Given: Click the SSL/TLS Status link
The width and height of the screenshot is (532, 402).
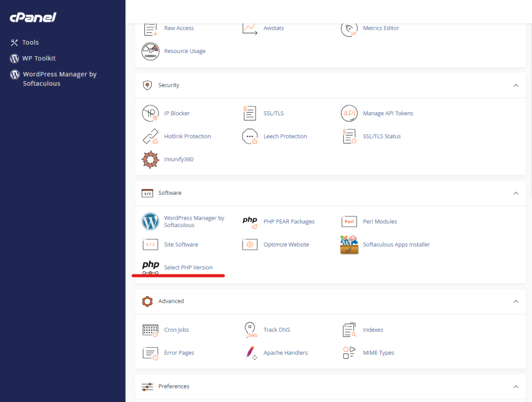Looking at the screenshot, I should (x=381, y=137).
